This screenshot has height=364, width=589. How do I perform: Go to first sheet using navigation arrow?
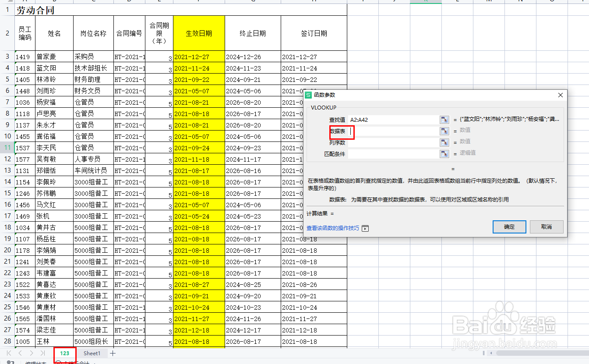9,353
